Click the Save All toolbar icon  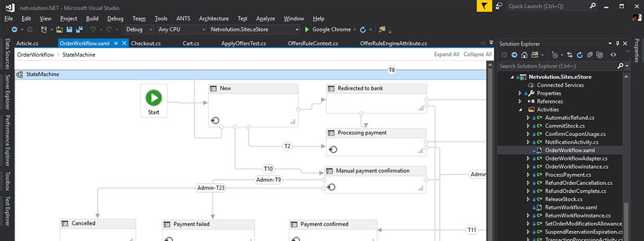79,29
